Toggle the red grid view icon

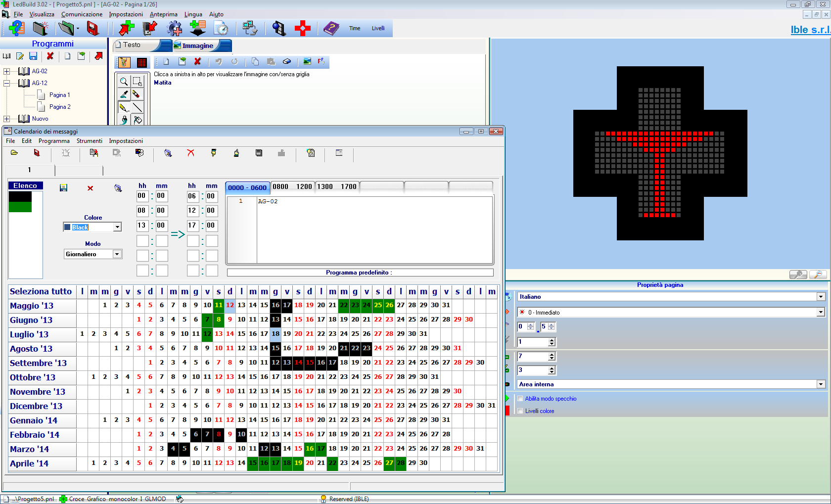pyautogui.click(x=142, y=62)
